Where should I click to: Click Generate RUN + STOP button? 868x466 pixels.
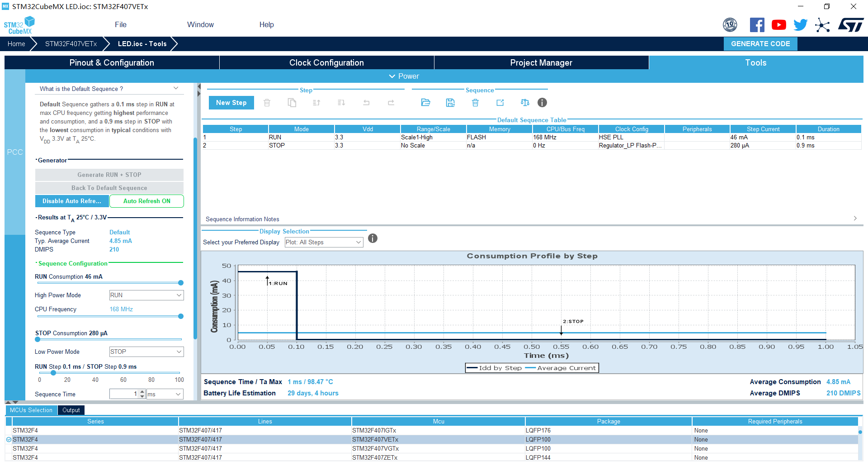(109, 175)
